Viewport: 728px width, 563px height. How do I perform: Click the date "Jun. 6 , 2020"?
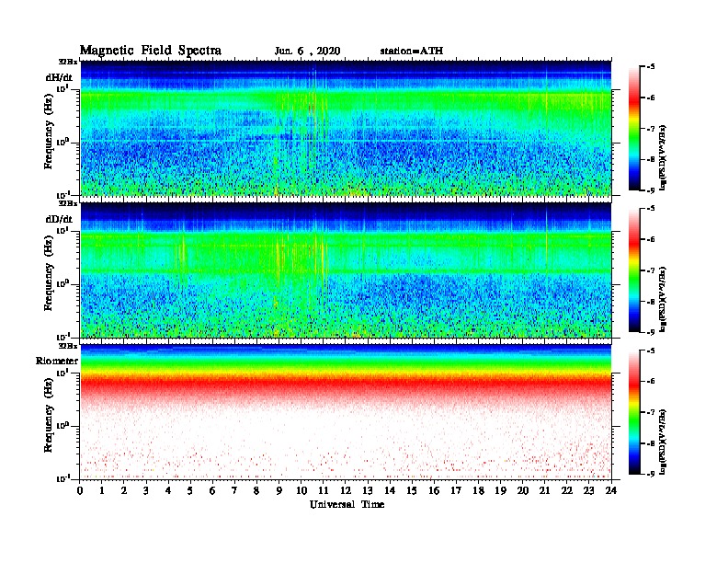click(x=307, y=52)
